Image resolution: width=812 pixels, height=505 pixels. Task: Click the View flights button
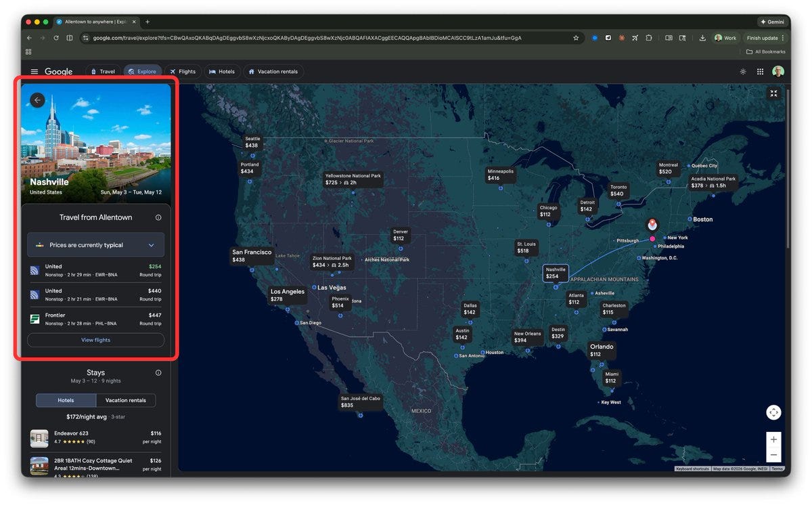pos(95,340)
